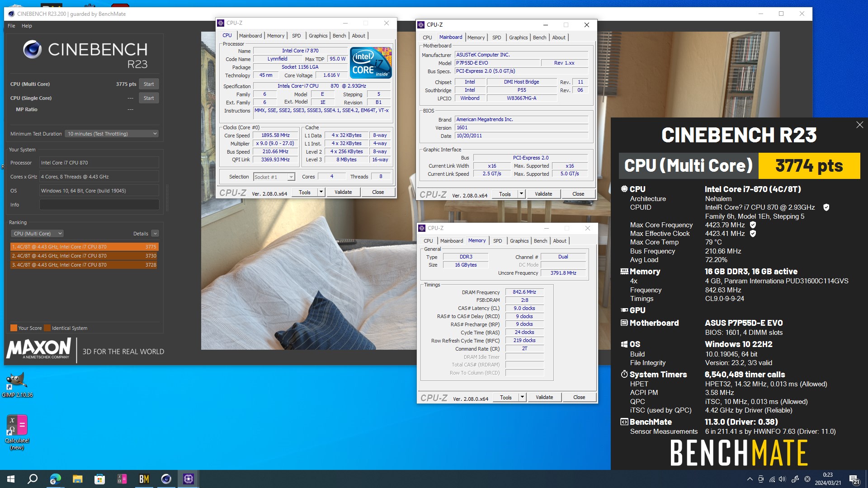Screen dimensions: 868x488
Task: Click the orange Your Score legend swatch
Action: pyautogui.click(x=14, y=328)
